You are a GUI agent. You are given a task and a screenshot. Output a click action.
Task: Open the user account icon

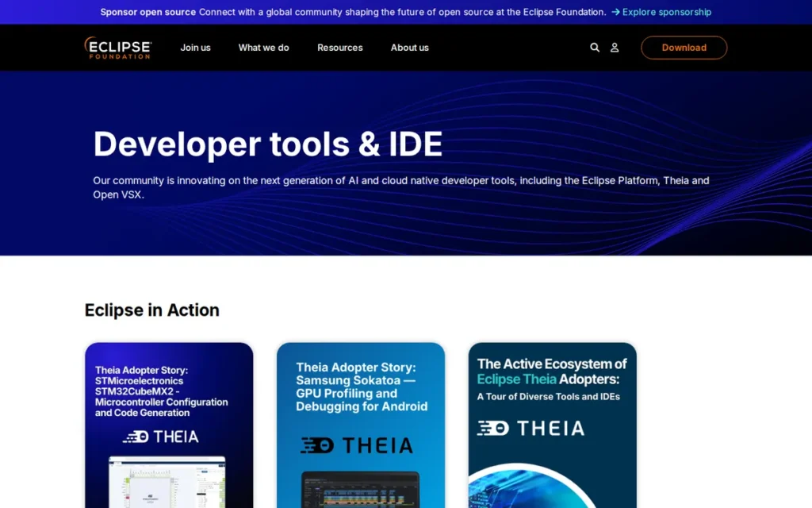click(615, 48)
